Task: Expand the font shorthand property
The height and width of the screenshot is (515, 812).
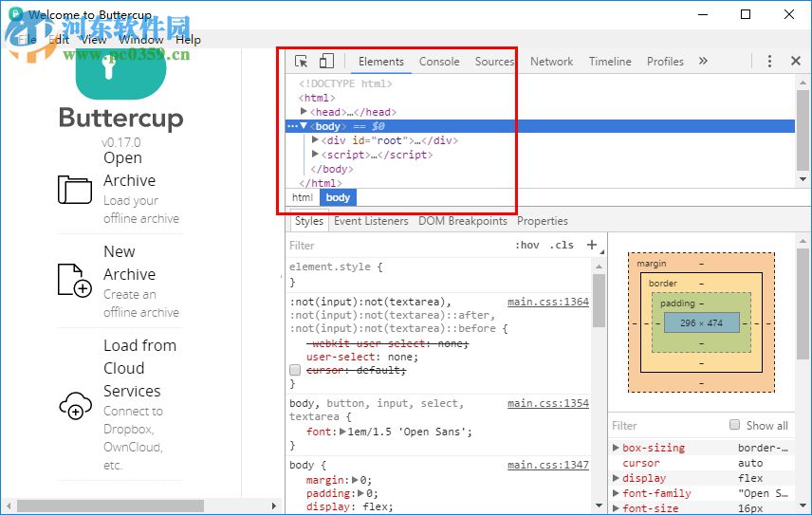Action: [342, 432]
